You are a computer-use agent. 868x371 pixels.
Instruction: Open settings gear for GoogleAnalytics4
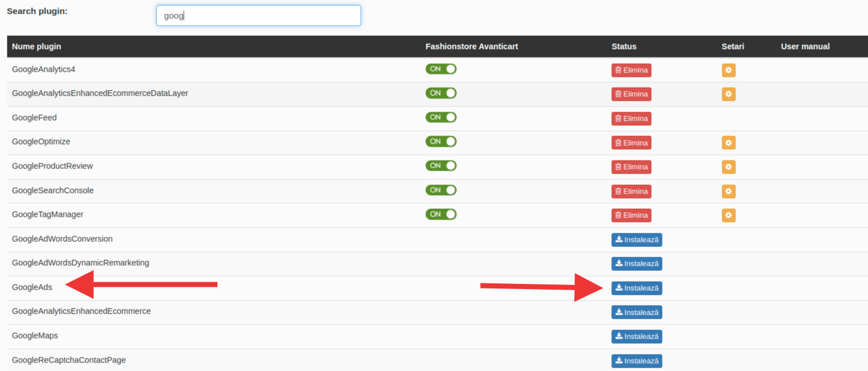click(x=729, y=70)
